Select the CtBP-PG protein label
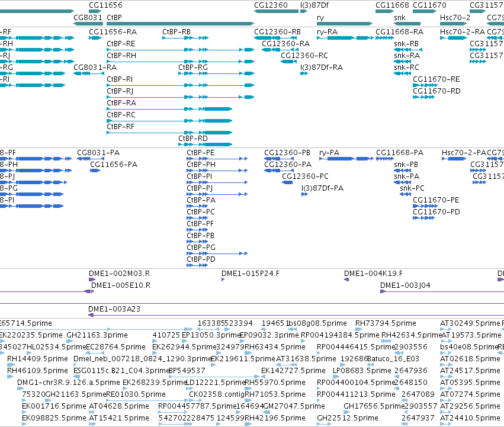 point(201,248)
